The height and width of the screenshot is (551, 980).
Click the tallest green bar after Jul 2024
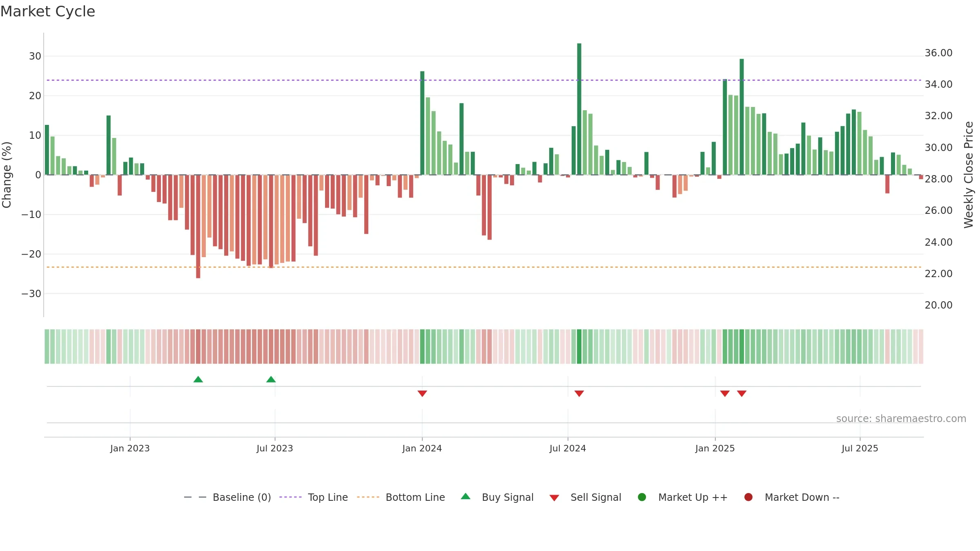coord(579,109)
